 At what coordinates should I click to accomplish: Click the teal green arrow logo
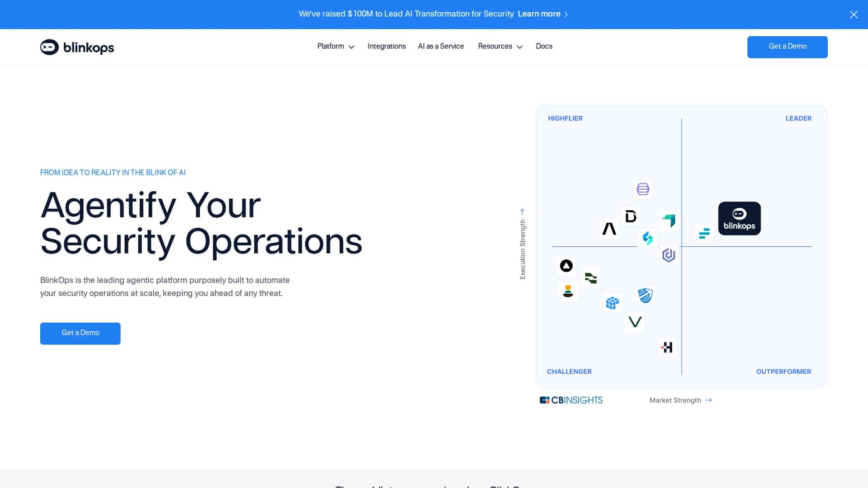(x=669, y=221)
